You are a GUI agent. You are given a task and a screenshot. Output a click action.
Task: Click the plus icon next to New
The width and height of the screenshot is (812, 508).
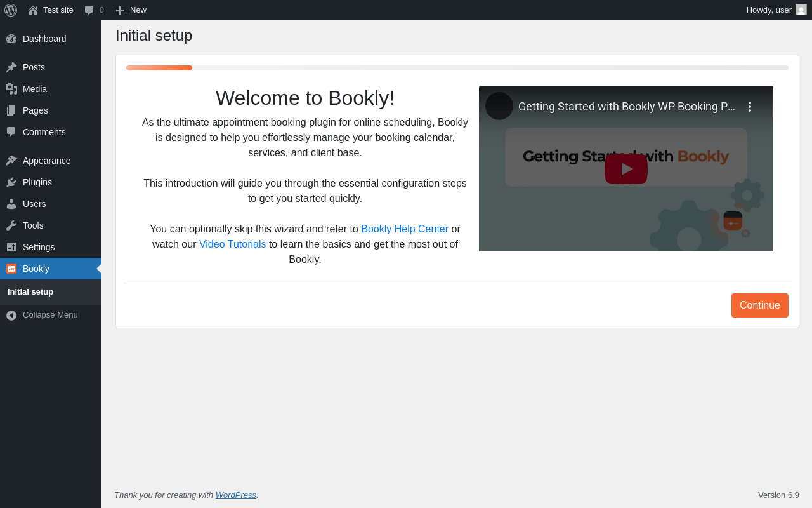click(120, 10)
